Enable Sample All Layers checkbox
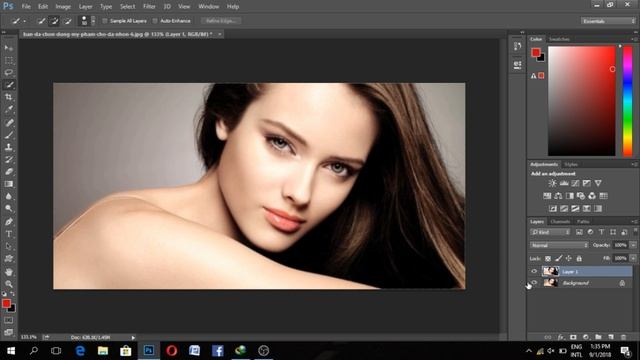This screenshot has height=360, width=640. point(105,21)
